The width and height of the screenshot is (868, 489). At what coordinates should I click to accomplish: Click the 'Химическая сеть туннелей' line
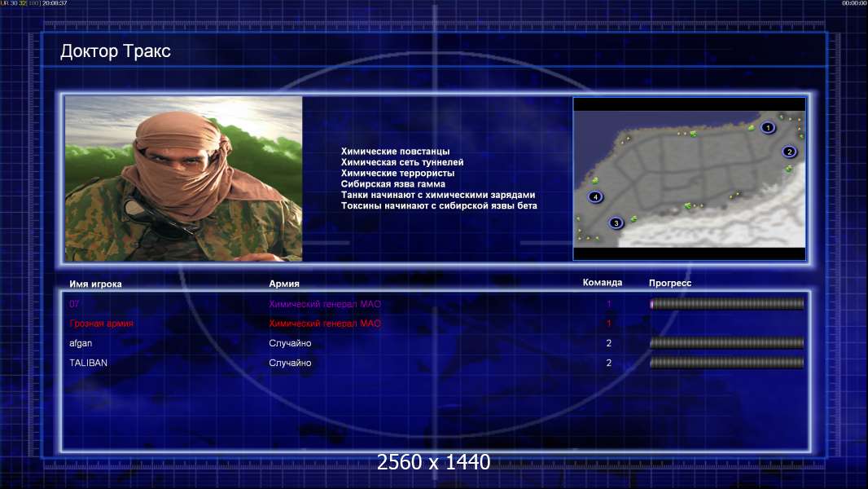point(402,162)
